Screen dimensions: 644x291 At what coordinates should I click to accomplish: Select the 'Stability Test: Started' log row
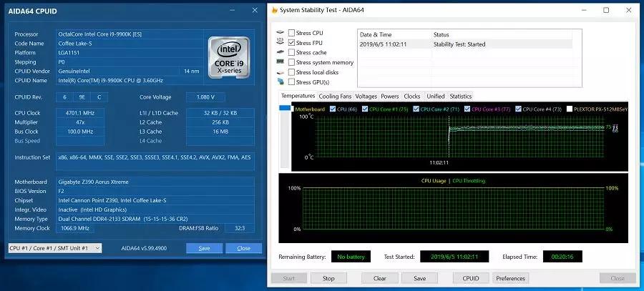465,44
